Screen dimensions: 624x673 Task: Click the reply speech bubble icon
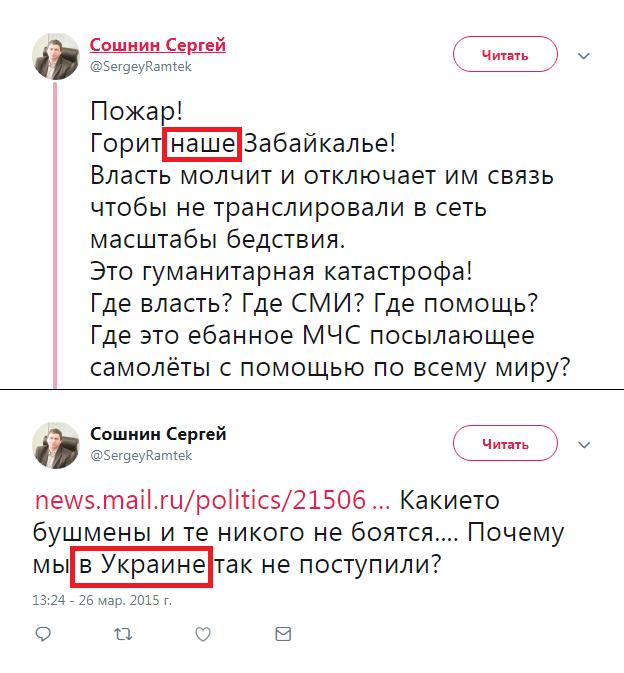coord(43,634)
